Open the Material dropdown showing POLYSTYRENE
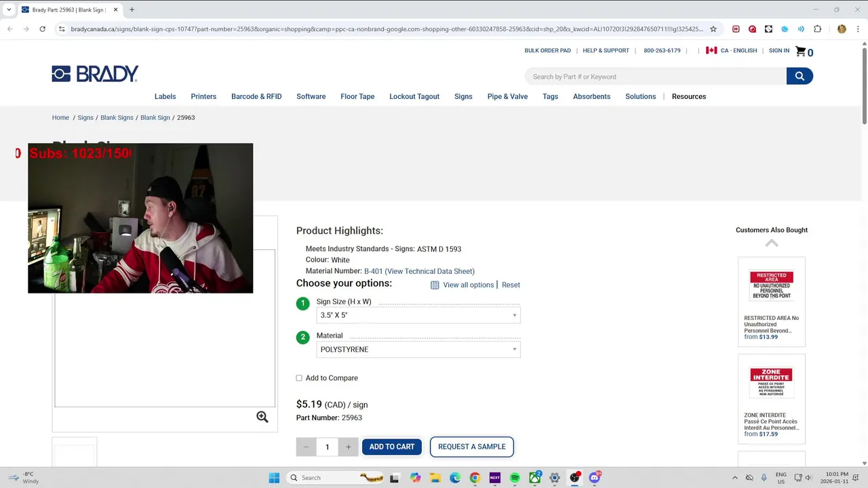The image size is (868, 488). point(418,350)
